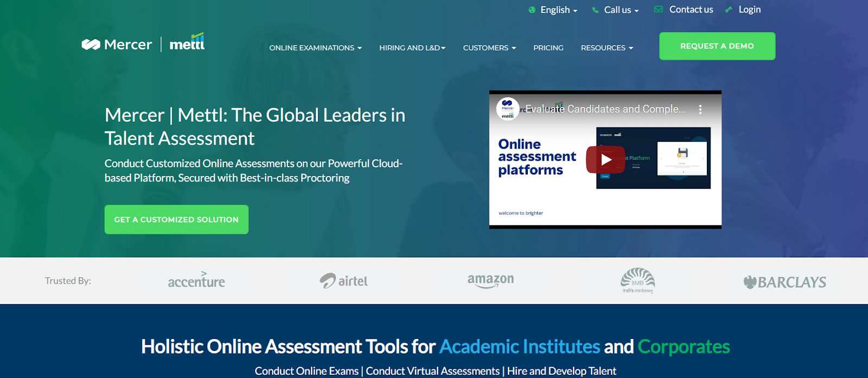Expand the Hiring and L&D menu
Viewport: 868px width, 378px height.
412,48
